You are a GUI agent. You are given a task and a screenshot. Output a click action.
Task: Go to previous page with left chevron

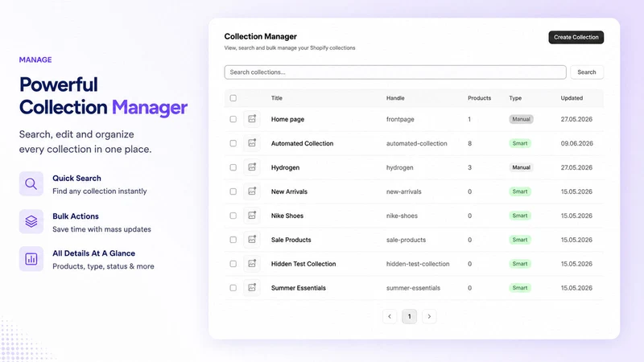[x=390, y=316]
